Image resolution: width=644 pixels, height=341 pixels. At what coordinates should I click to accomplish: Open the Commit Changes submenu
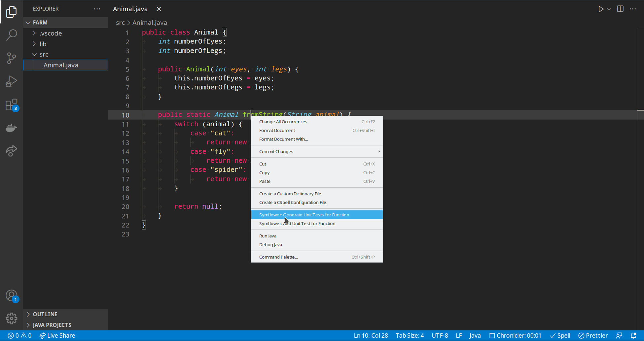(x=317, y=151)
